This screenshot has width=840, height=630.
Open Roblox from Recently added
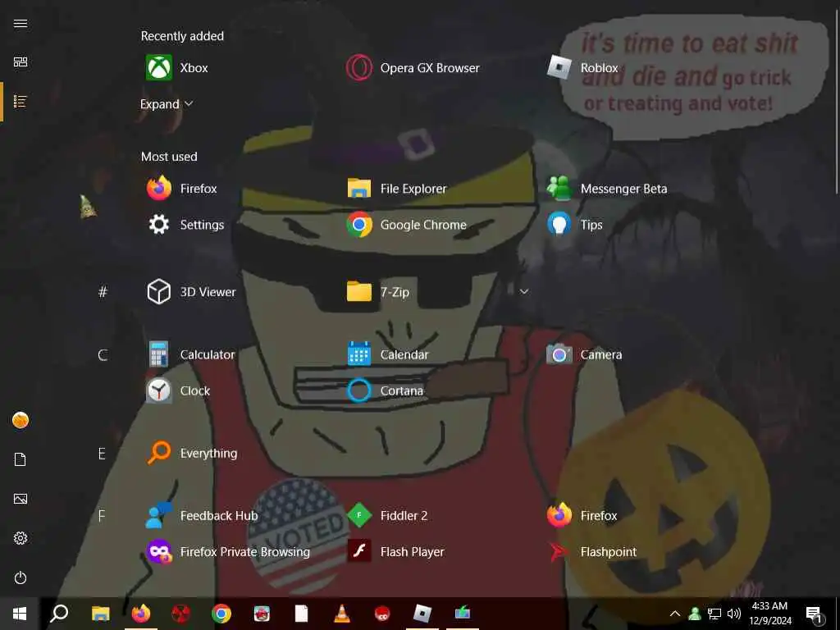pos(583,68)
